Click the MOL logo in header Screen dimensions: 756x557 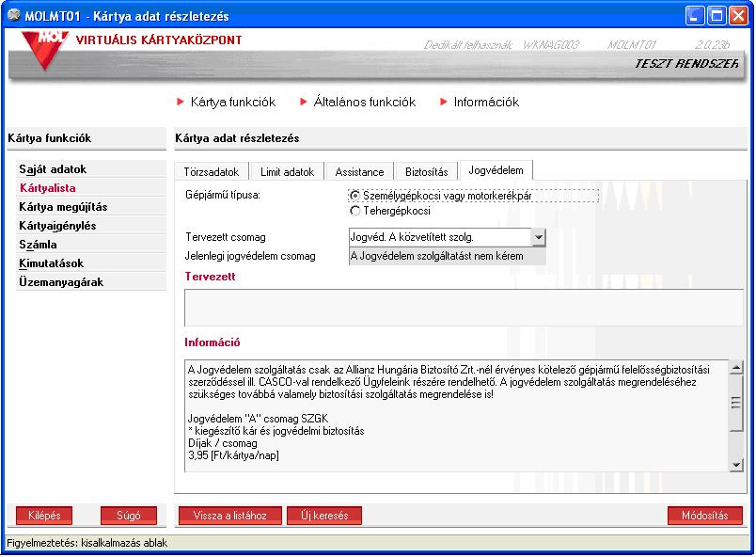pyautogui.click(x=45, y=50)
